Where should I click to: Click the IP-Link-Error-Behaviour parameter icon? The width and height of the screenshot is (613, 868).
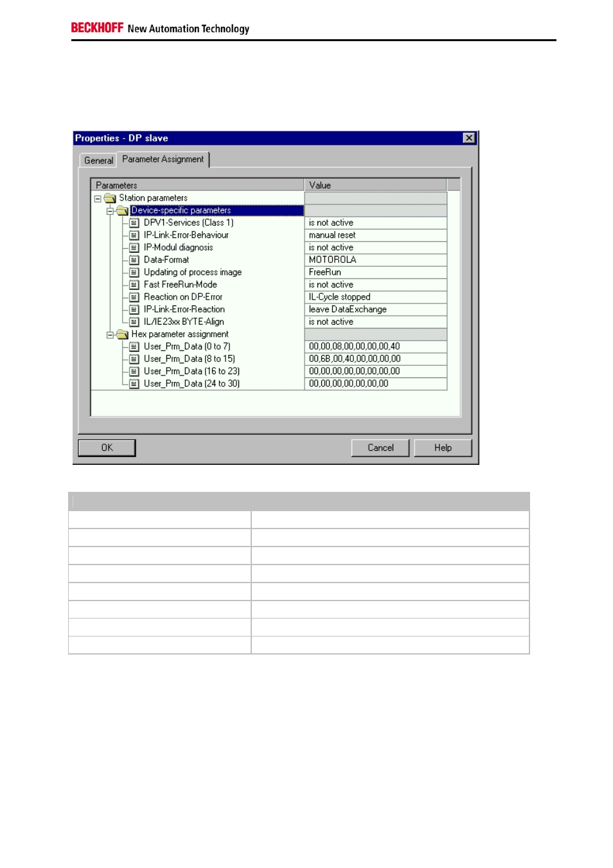click(x=134, y=235)
